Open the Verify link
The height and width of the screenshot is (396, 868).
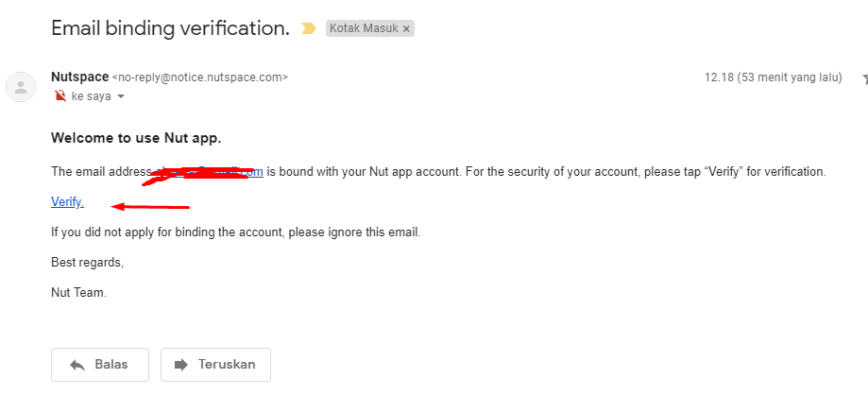pyautogui.click(x=67, y=201)
